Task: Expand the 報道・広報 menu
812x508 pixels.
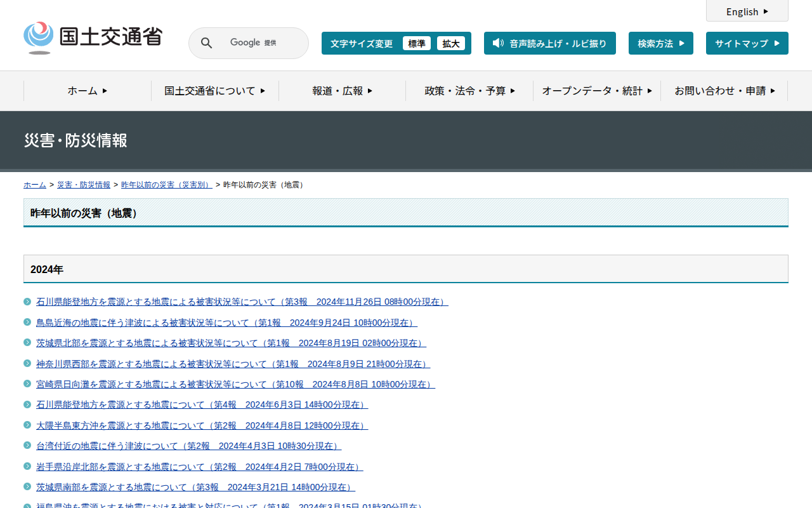Action: [x=342, y=91]
